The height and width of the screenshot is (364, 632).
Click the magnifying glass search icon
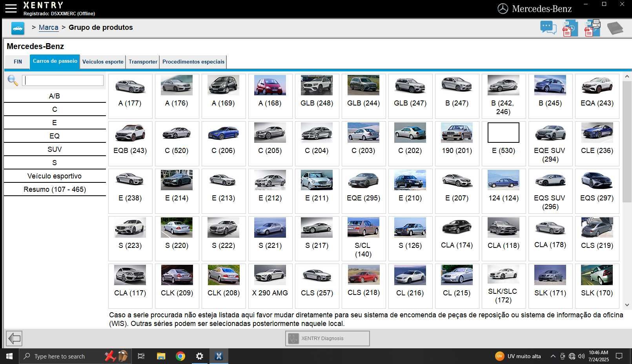pyautogui.click(x=13, y=80)
